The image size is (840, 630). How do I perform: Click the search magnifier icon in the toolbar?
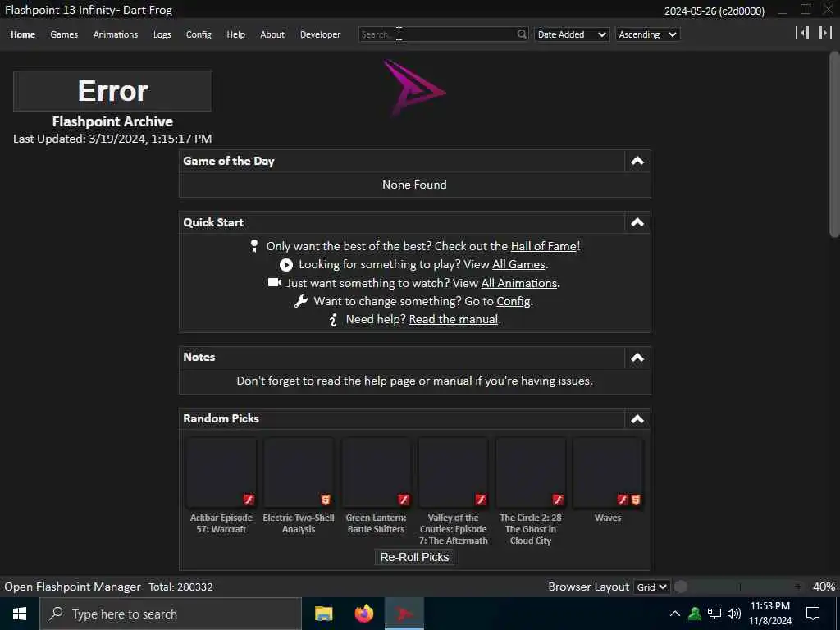coord(521,34)
